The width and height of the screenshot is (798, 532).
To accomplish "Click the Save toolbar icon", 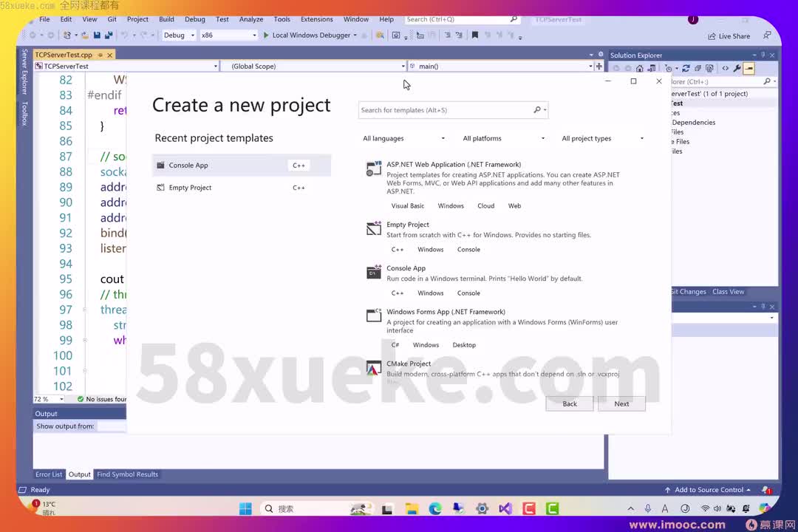I will pos(97,35).
